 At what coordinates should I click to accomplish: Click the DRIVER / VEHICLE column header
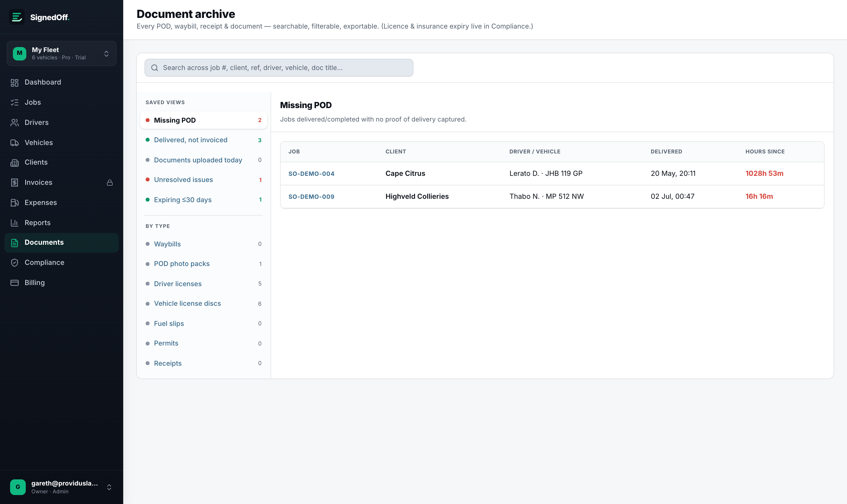pos(535,152)
